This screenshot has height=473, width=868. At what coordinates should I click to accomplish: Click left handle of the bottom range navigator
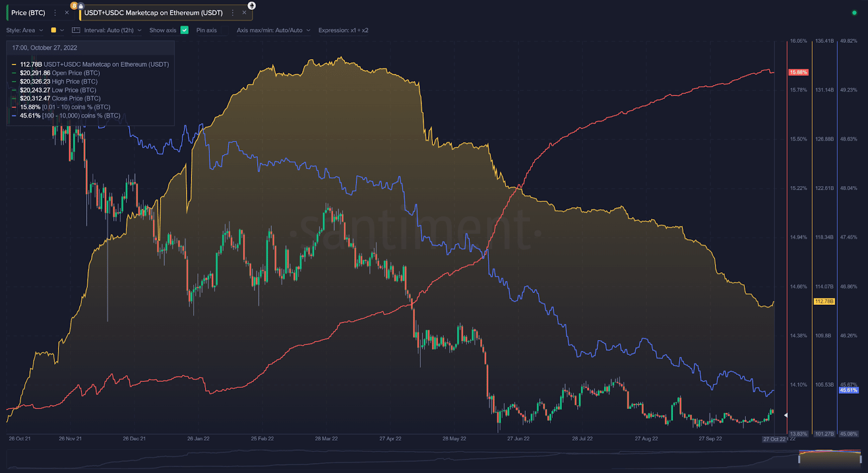click(x=799, y=459)
